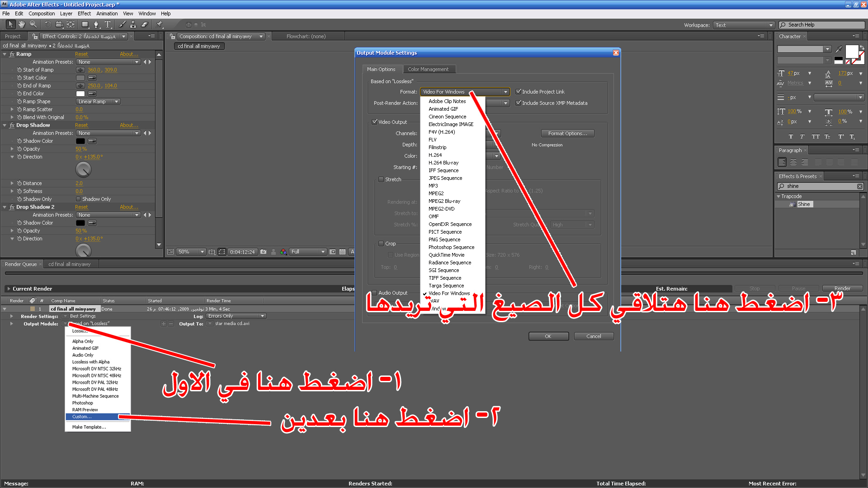Screen dimensions: 868x488
Task: Enable the Stretch checkbox
Action: pos(381,179)
